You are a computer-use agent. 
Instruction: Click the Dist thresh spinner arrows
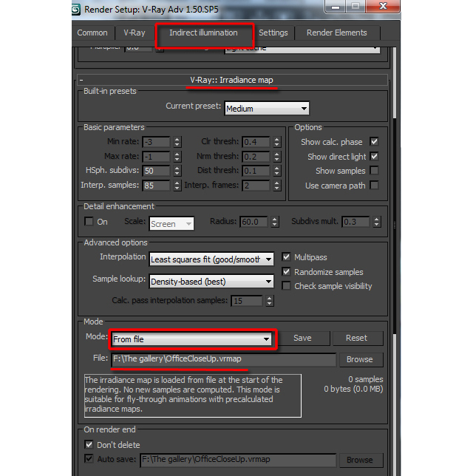[x=276, y=171]
